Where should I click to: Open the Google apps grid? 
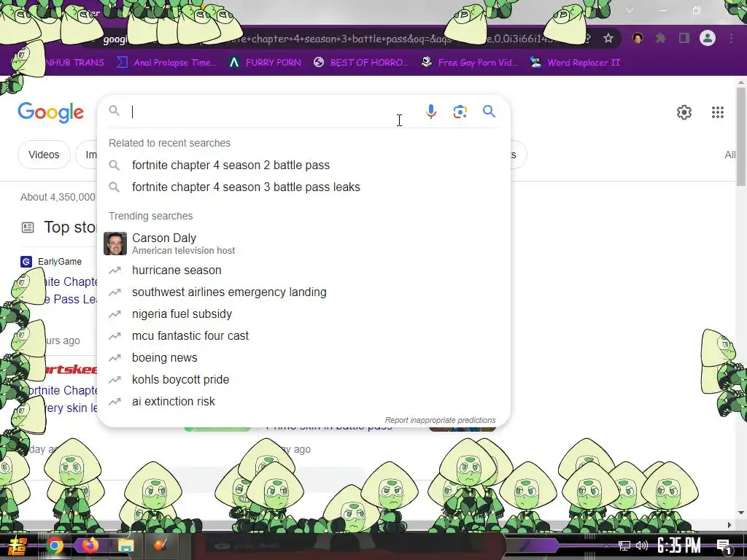[x=718, y=112]
